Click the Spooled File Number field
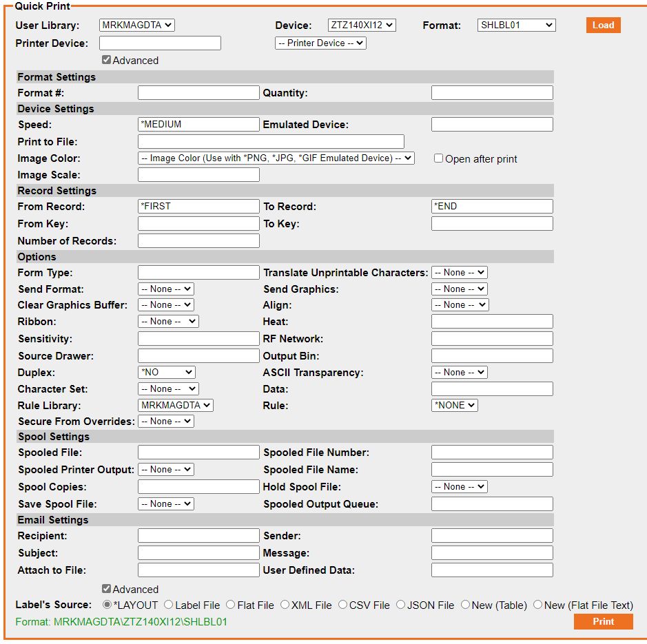This screenshot has height=644, width=647. pyautogui.click(x=492, y=452)
